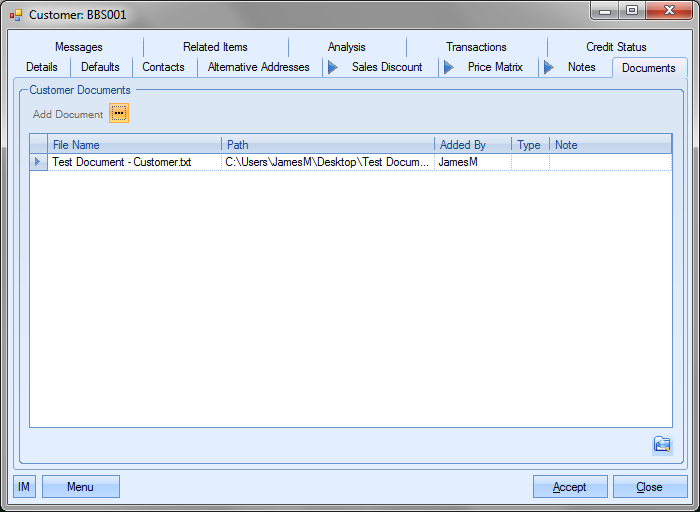Click the application icon in the title bar
Image resolution: width=700 pixels, height=512 pixels.
[16, 15]
